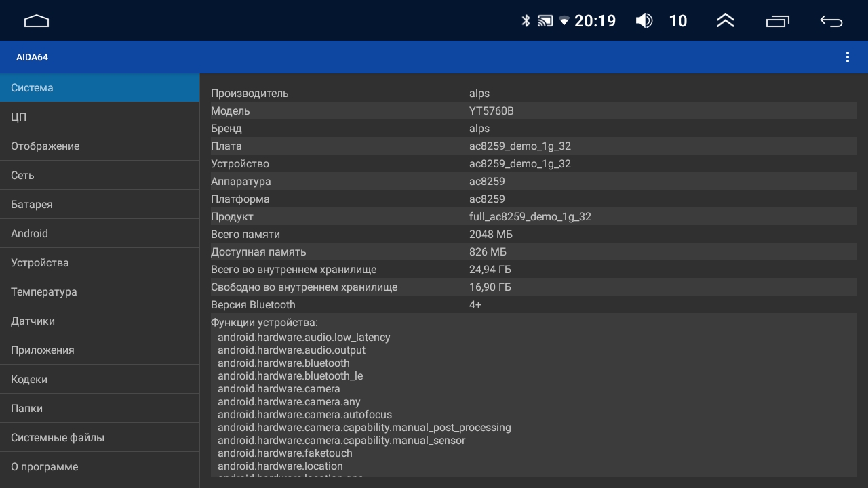
Task: Select the Устройство row
Action: point(534,163)
